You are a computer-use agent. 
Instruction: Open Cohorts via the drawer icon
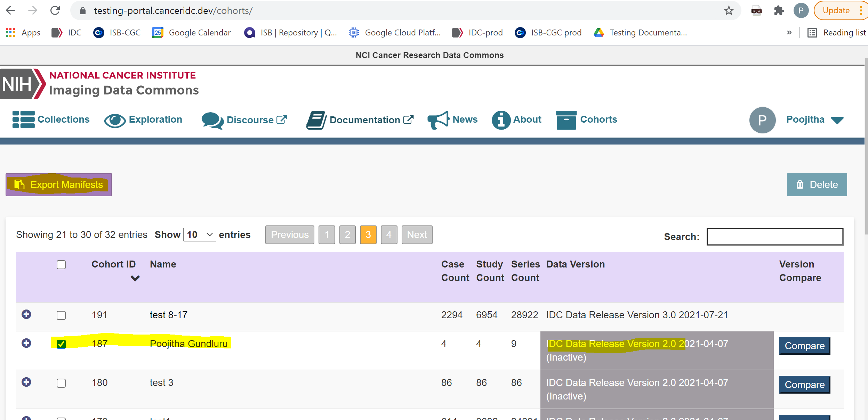(x=566, y=120)
